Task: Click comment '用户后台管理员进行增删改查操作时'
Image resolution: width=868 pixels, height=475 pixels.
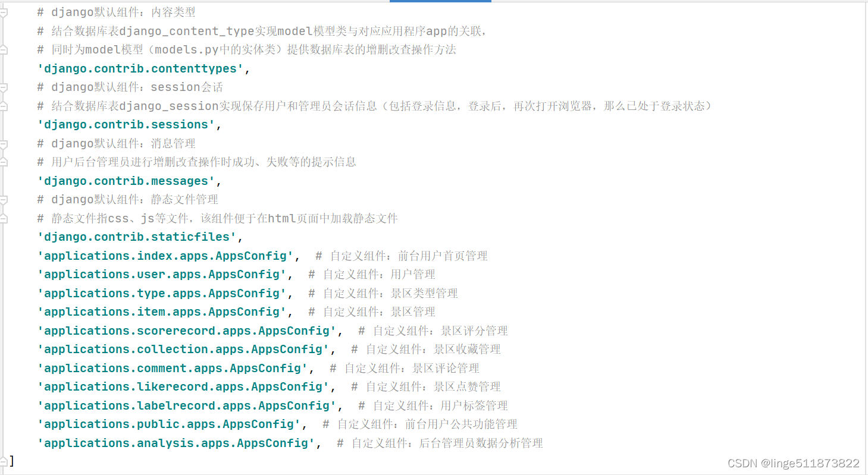Action: [196, 162]
